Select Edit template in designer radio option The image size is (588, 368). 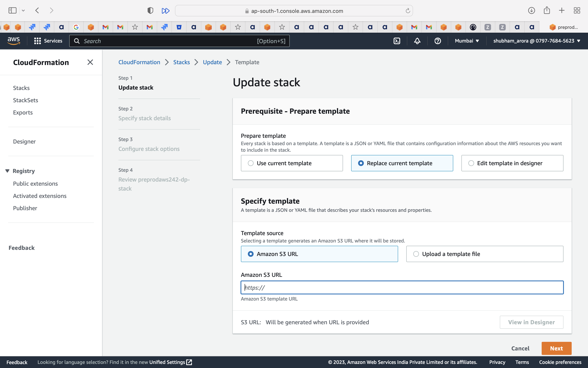(x=512, y=163)
